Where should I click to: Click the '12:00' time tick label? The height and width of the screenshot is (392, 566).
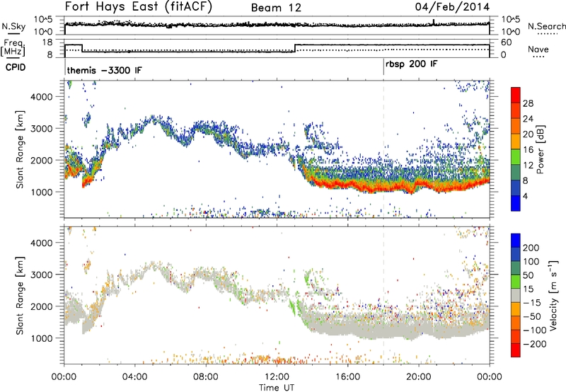click(277, 377)
